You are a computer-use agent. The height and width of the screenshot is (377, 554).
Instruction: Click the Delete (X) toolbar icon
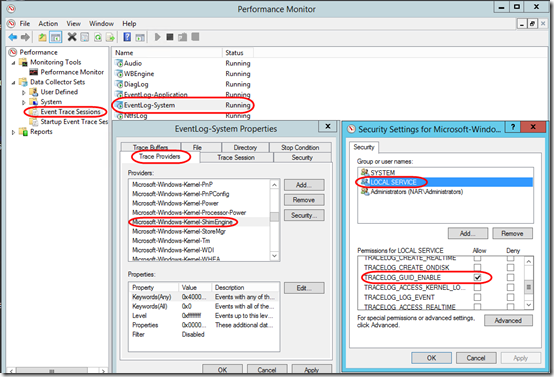[72, 37]
